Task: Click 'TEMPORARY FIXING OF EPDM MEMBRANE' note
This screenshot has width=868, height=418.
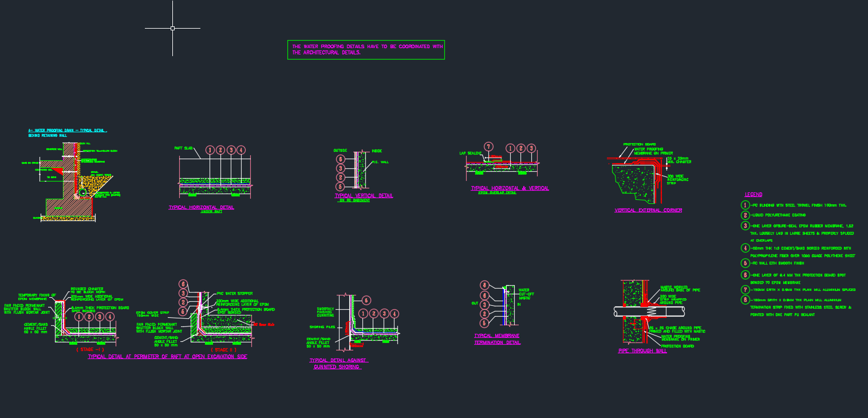Action: point(37,297)
